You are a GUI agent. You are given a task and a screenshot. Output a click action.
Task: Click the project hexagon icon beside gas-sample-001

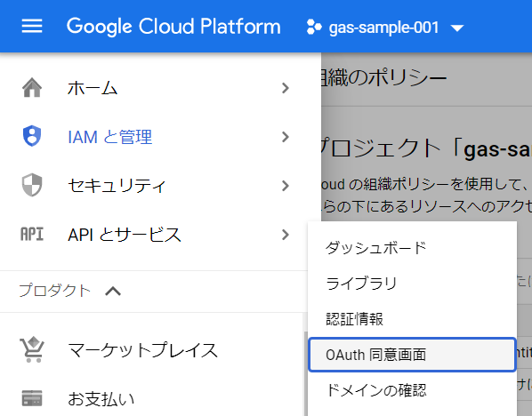(313, 28)
